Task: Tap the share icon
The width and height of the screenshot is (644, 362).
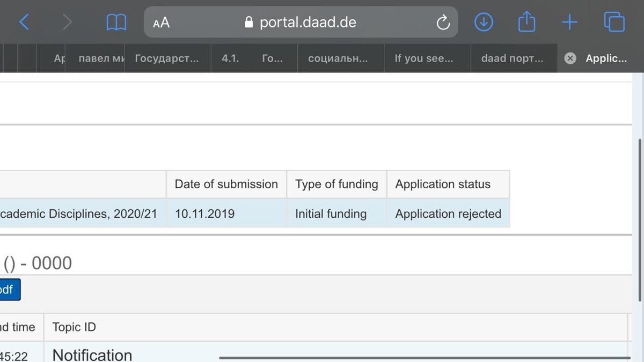Action: (x=526, y=22)
